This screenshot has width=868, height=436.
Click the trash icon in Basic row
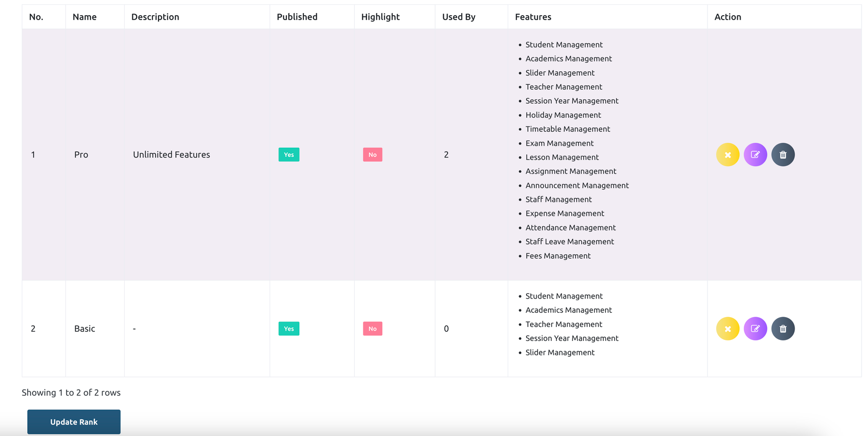coord(783,328)
